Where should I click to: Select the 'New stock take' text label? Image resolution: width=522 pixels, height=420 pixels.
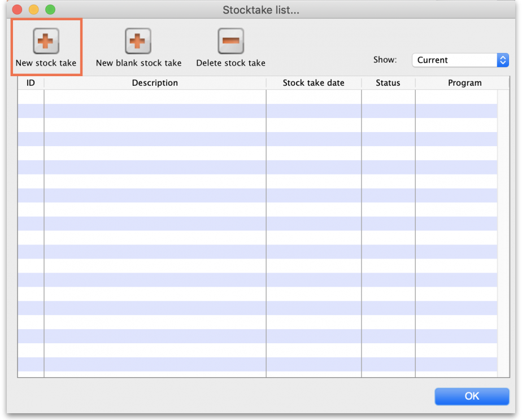click(x=46, y=63)
